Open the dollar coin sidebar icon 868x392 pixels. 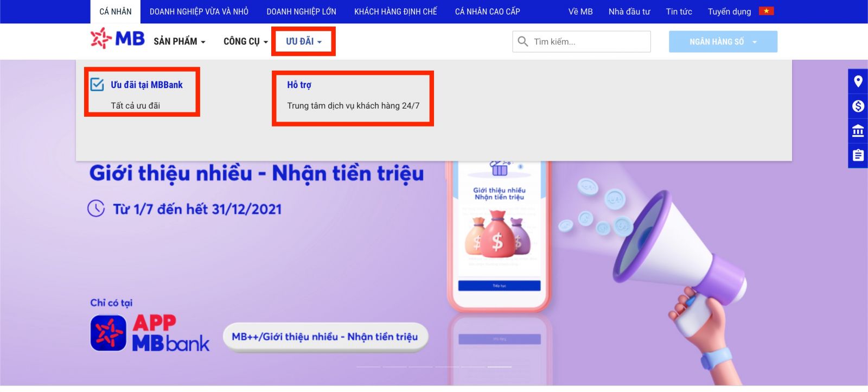858,106
